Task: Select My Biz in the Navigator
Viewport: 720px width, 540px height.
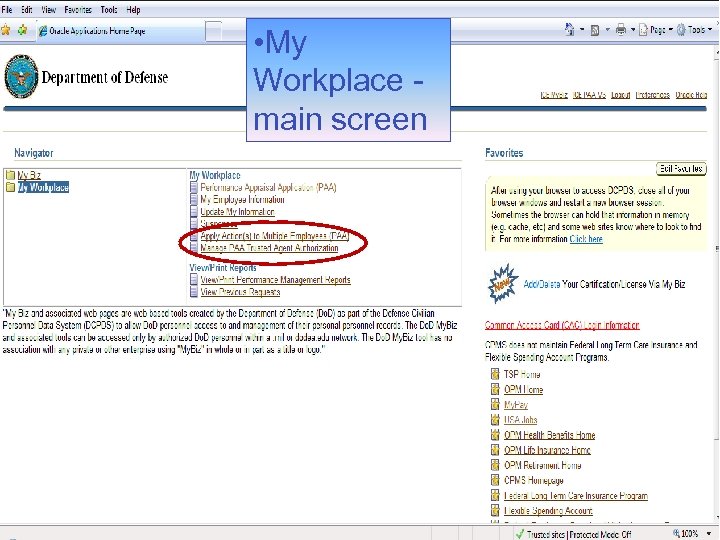Action: [29, 175]
